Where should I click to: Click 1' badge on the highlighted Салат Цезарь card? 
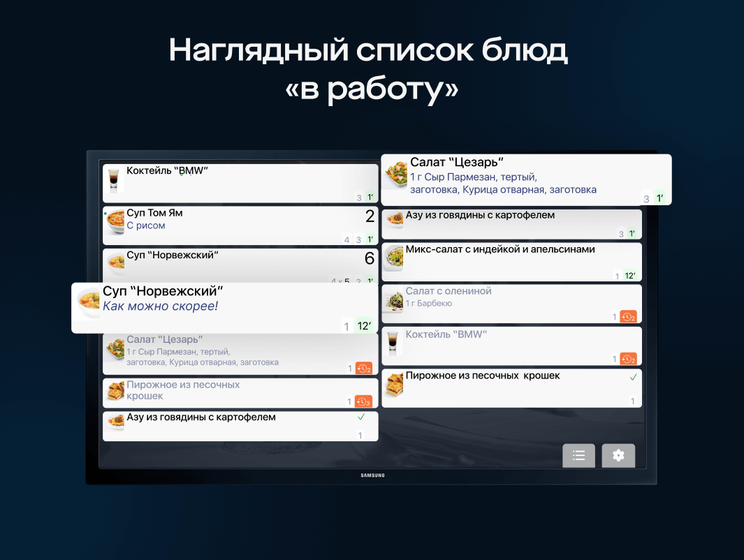click(659, 198)
